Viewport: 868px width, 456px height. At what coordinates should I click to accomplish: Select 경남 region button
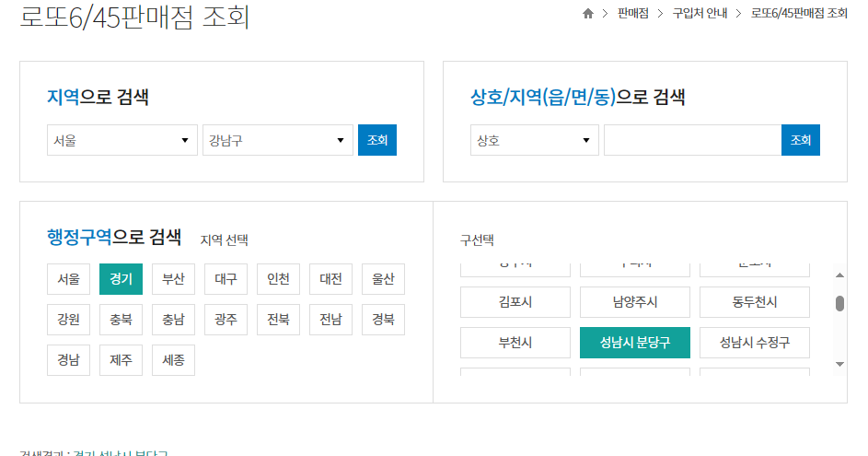coord(69,360)
